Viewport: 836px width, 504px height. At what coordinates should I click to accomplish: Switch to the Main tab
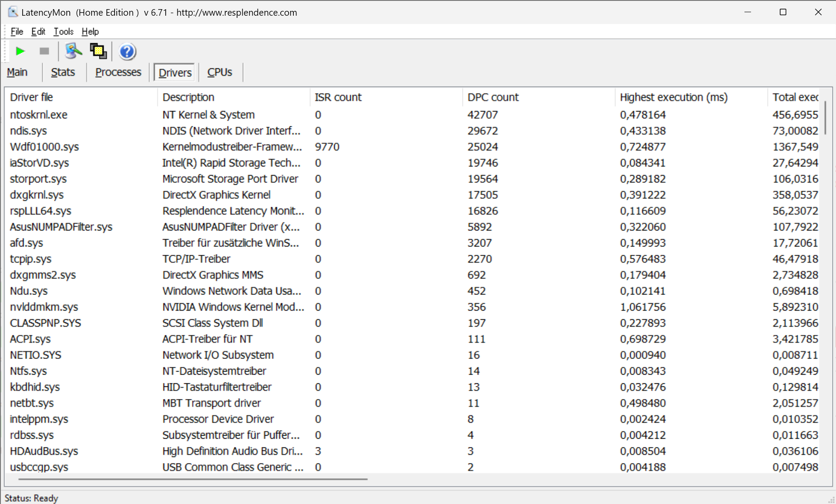point(17,72)
